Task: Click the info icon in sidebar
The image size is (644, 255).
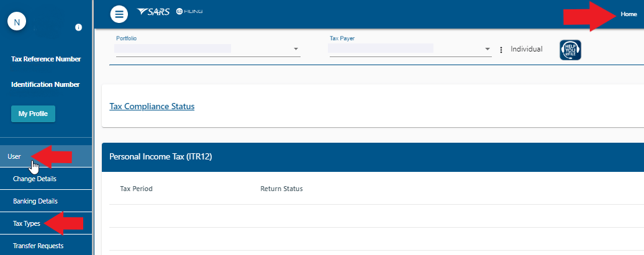Action: [x=79, y=27]
